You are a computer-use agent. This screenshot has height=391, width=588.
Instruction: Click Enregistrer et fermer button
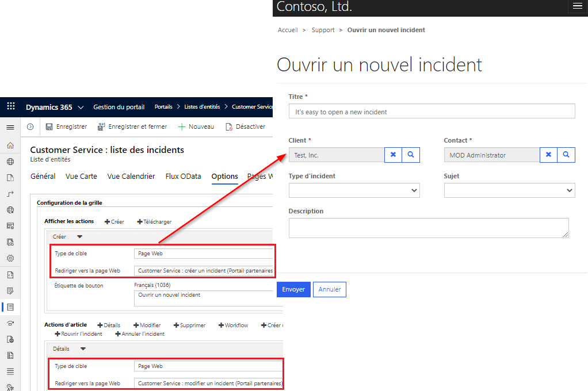click(132, 126)
